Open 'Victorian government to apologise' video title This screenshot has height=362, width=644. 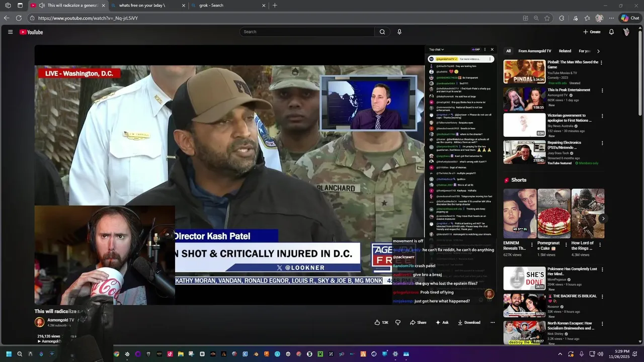[x=570, y=118]
